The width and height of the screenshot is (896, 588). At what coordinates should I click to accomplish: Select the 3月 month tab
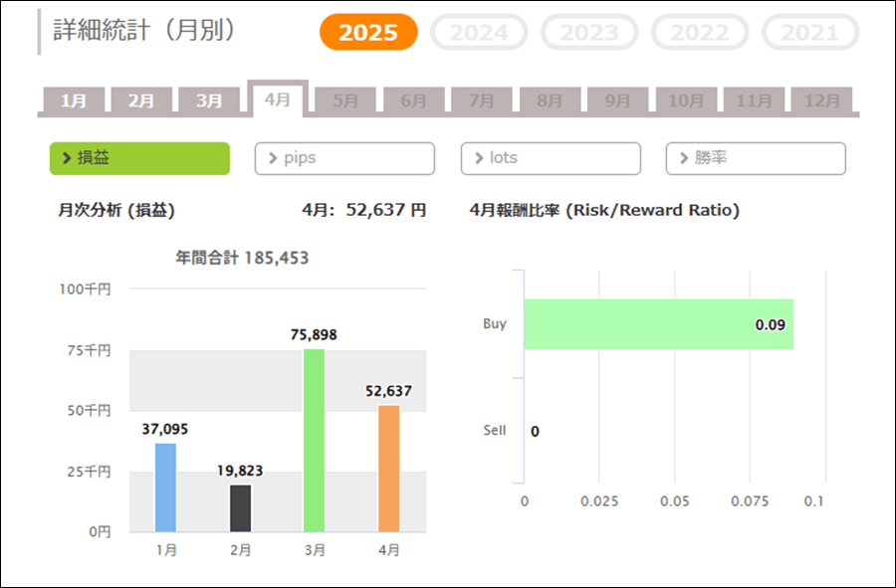click(209, 100)
